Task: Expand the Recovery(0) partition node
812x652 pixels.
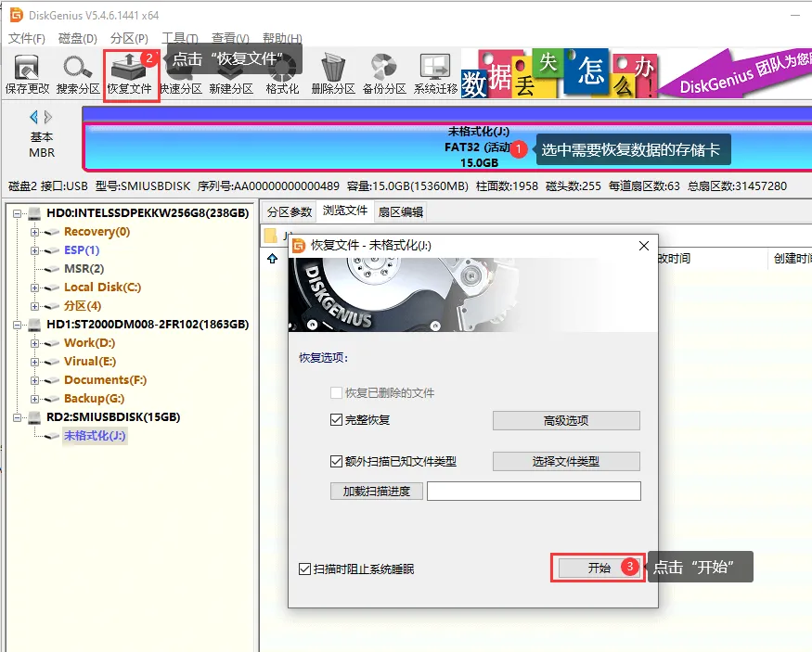Action: (34, 233)
